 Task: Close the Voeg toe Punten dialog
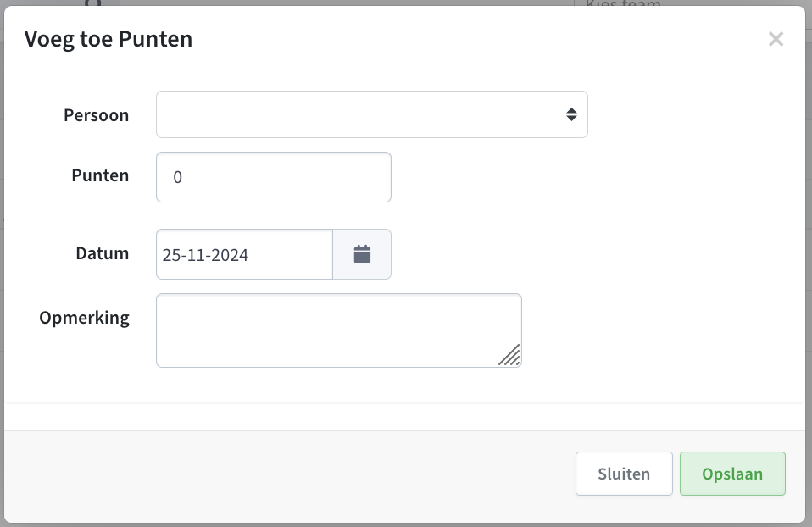tap(776, 39)
